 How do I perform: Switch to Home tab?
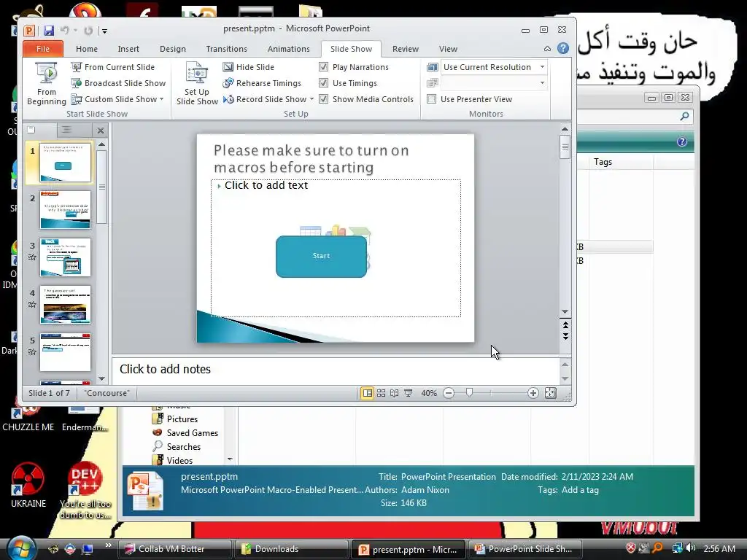[87, 49]
